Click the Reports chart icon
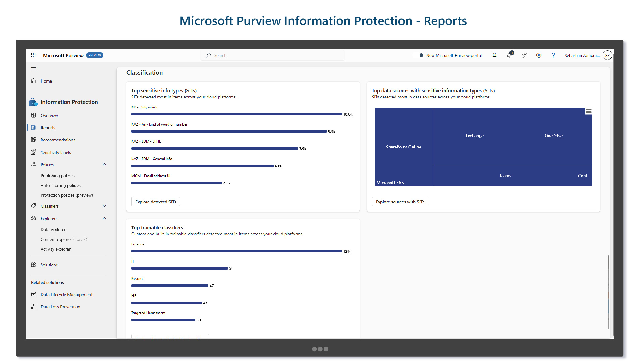The width and height of the screenshot is (644, 362). coord(33,128)
